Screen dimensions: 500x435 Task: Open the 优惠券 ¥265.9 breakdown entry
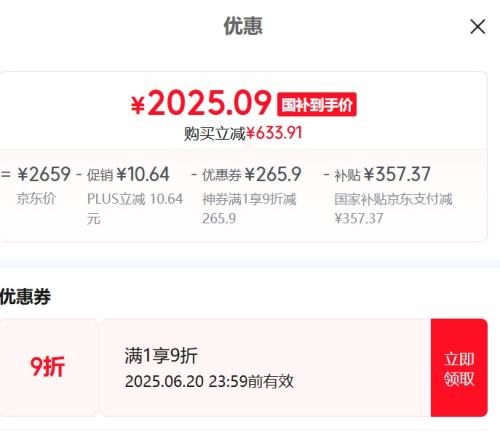[252, 174]
